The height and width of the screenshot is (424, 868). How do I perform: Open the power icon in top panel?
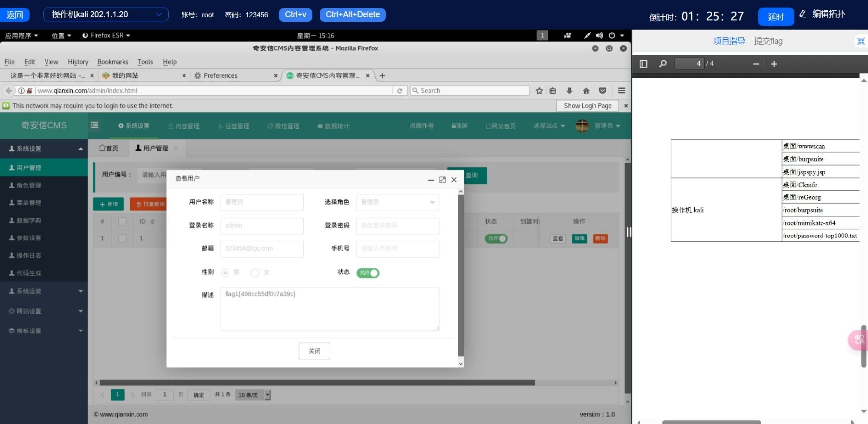pos(612,35)
